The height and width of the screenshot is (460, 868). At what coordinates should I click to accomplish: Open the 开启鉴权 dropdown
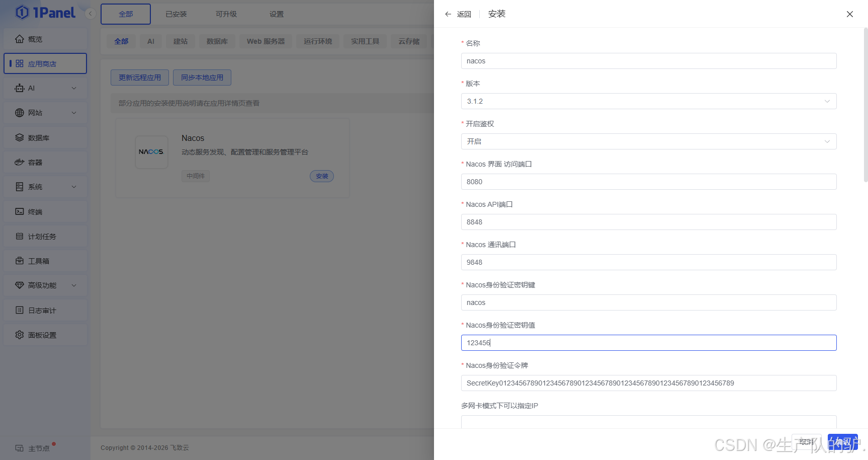(x=649, y=141)
